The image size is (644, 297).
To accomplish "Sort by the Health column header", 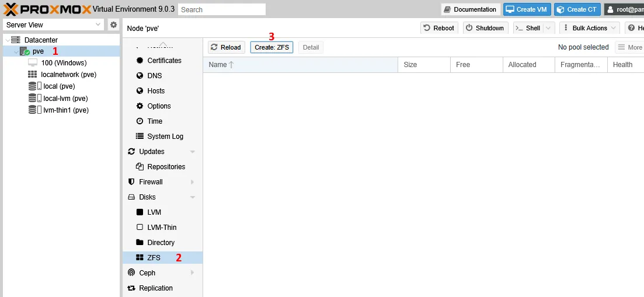I will point(625,64).
